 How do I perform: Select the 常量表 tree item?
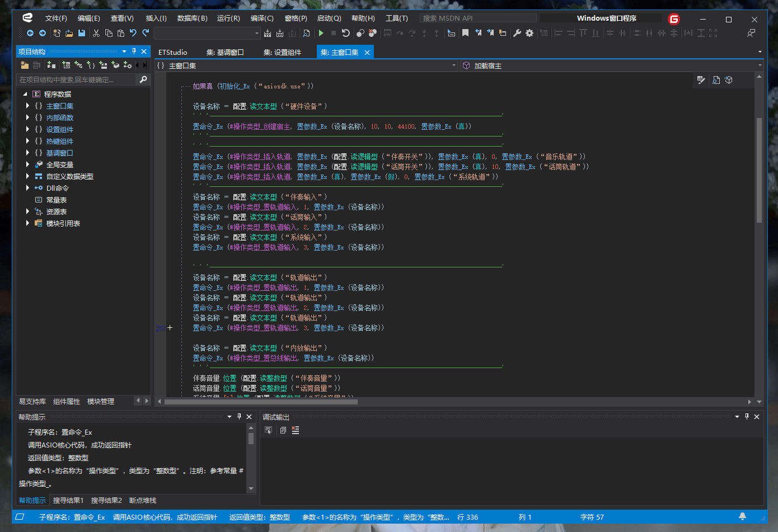coord(57,200)
